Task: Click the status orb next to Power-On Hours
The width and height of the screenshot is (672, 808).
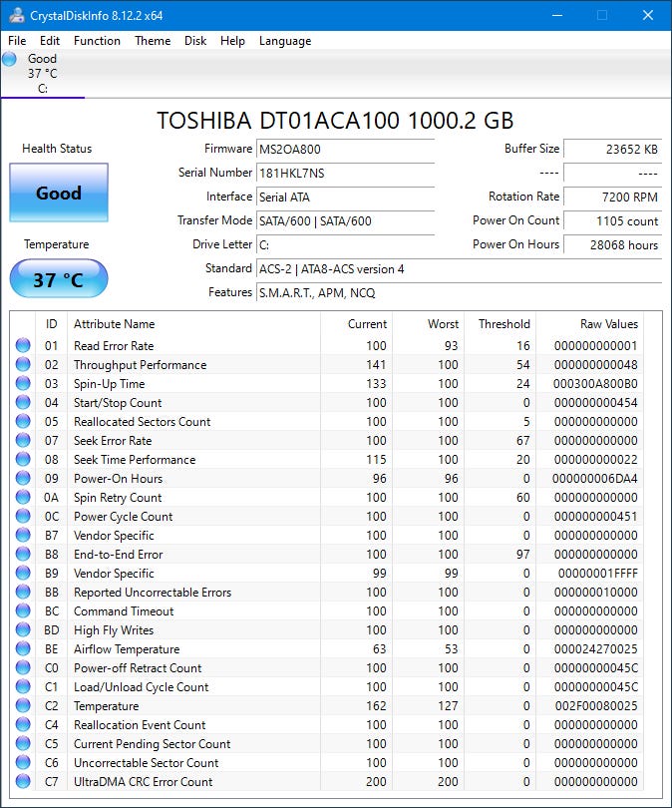Action: click(23, 479)
